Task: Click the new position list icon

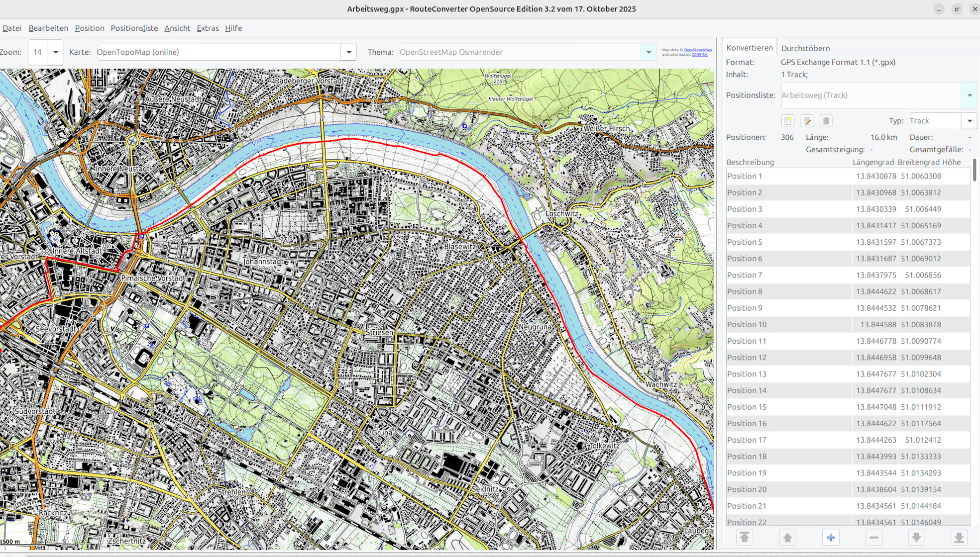Action: [787, 121]
